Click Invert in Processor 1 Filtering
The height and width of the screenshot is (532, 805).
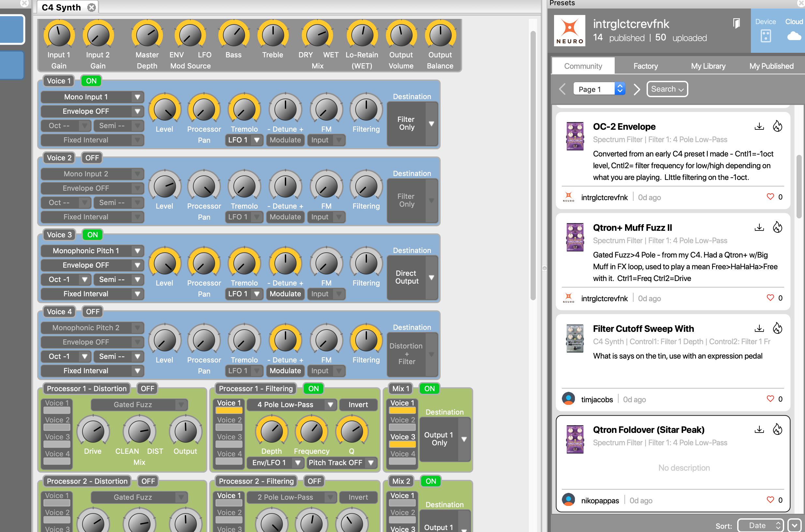point(358,405)
